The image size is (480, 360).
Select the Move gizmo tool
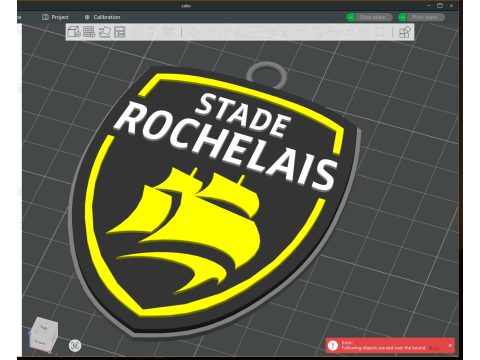[x=194, y=32]
